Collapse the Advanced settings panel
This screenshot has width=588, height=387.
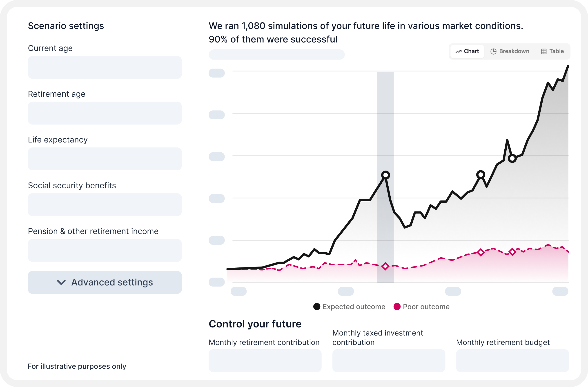[105, 282]
